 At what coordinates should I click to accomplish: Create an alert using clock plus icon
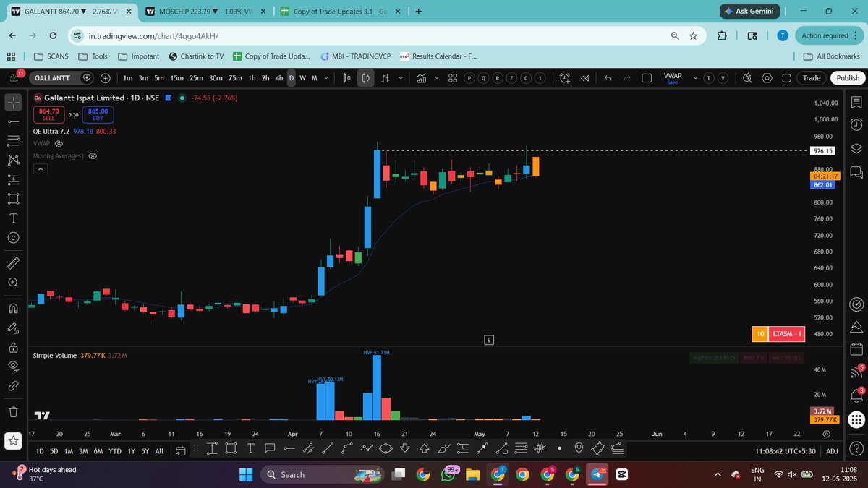pos(564,78)
